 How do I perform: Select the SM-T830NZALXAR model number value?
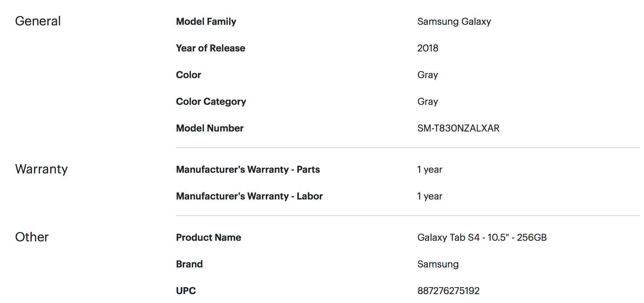coord(458,128)
